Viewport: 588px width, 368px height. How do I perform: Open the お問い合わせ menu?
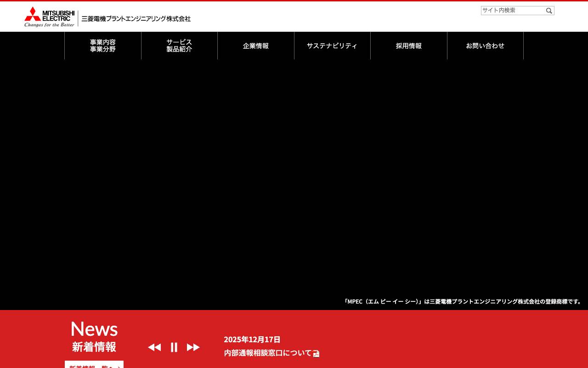pyautogui.click(x=485, y=46)
